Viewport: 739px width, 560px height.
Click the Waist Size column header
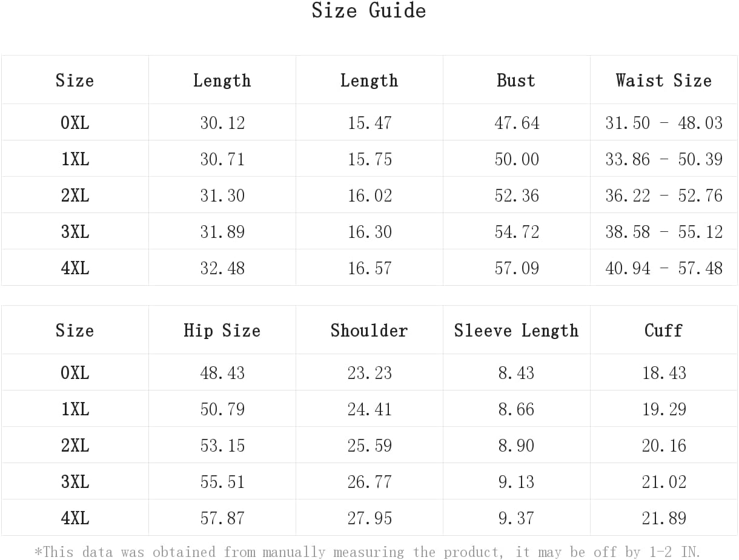pyautogui.click(x=664, y=81)
